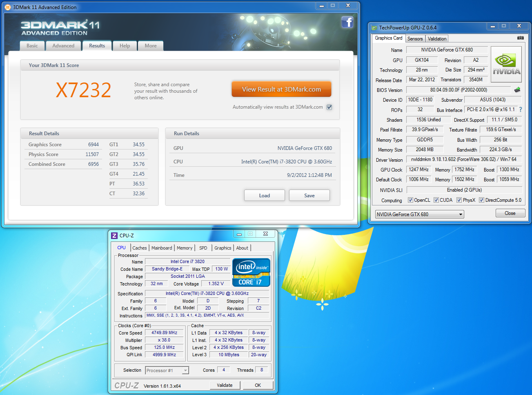Image resolution: width=532 pixels, height=395 pixels.
Task: Click the 3DMark 11 title bar icon
Action: tap(7, 7)
